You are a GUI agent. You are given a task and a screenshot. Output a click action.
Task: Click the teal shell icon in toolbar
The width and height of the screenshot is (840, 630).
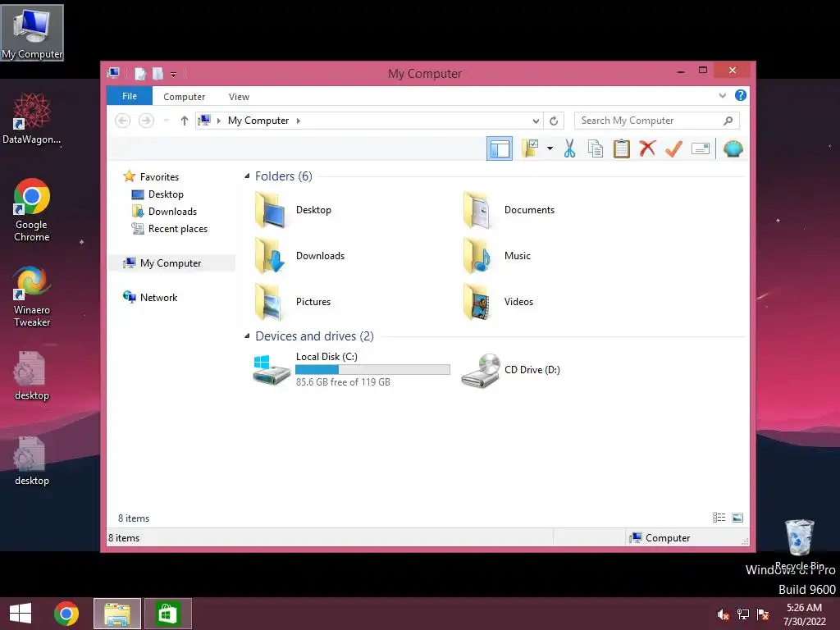733,148
